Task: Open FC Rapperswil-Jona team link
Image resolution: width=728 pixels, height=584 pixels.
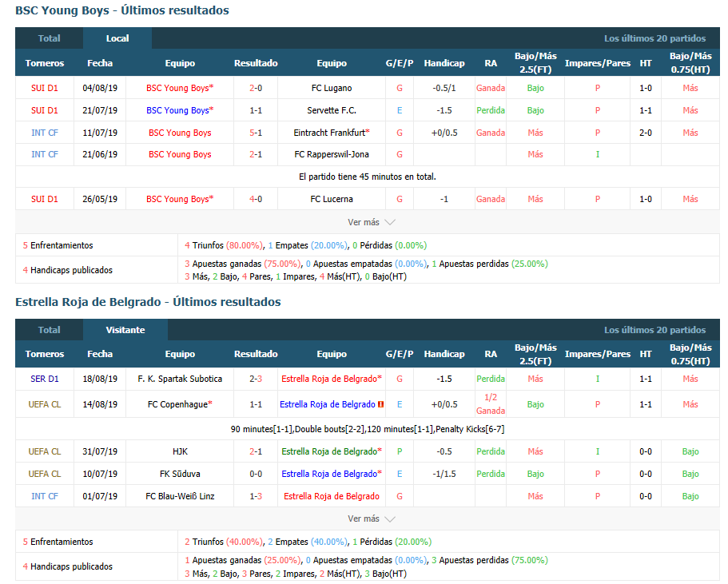Action: [x=332, y=155]
